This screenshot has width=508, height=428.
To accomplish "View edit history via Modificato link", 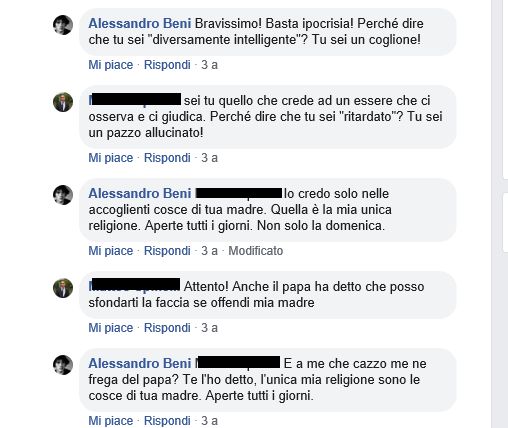I will pos(256,251).
